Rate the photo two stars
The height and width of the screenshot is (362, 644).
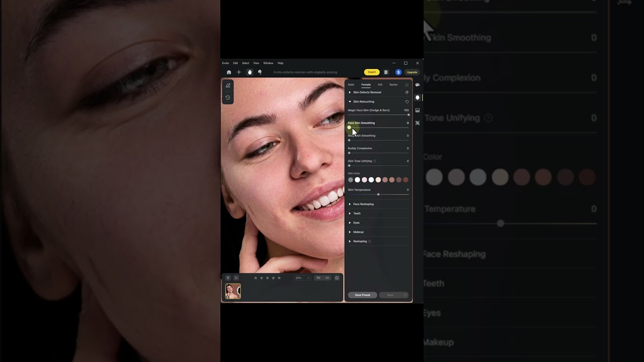(x=262, y=278)
